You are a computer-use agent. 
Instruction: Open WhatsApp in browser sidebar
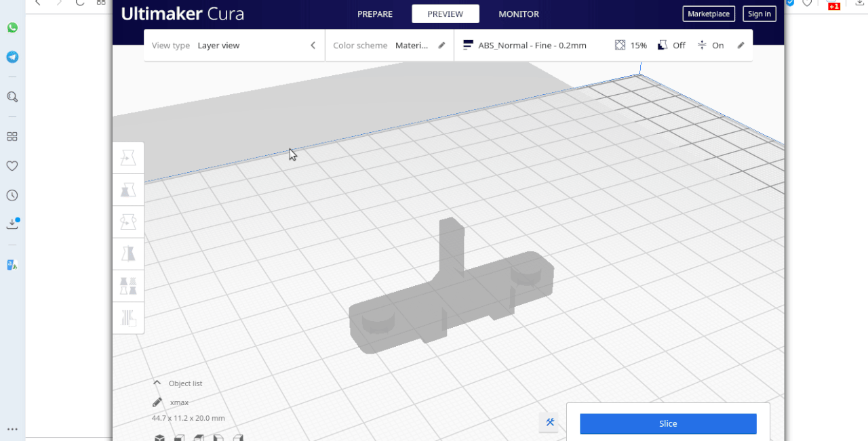[12, 28]
